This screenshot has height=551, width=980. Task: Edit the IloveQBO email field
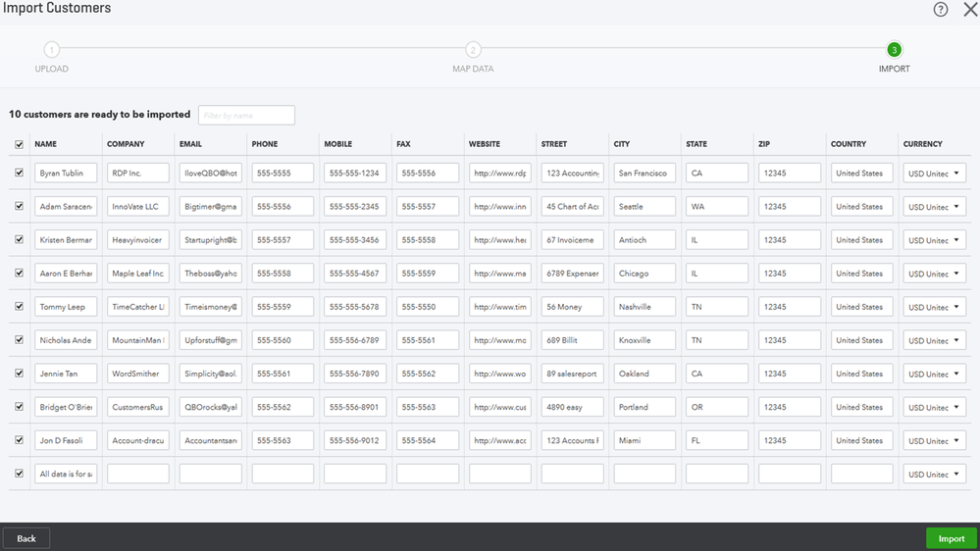point(211,174)
